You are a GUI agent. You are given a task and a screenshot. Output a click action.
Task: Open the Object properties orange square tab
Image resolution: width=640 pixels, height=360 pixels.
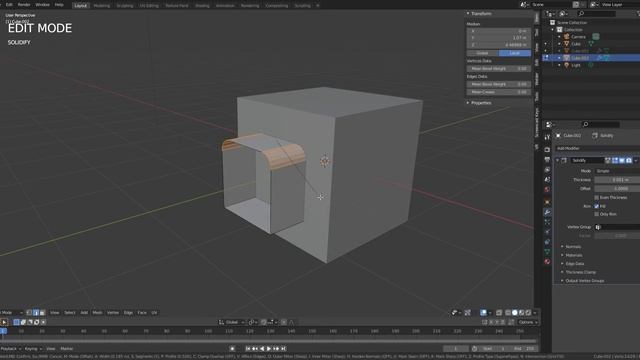tap(547, 202)
